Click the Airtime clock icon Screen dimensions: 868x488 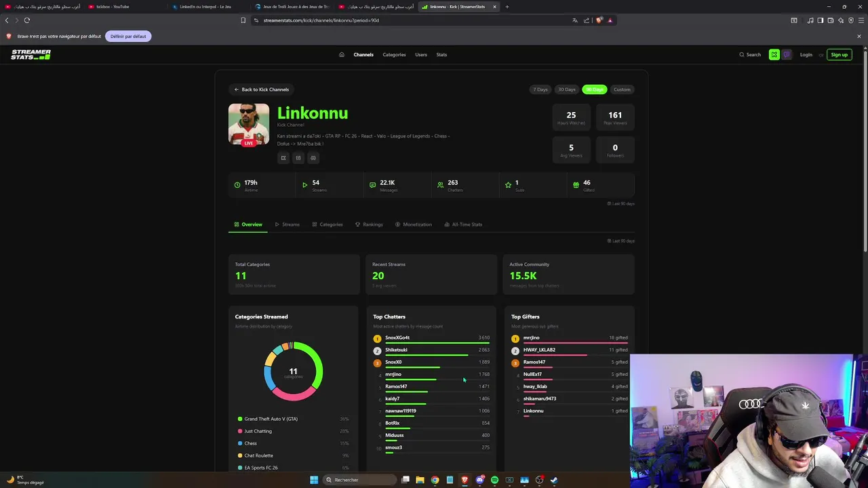tap(237, 184)
